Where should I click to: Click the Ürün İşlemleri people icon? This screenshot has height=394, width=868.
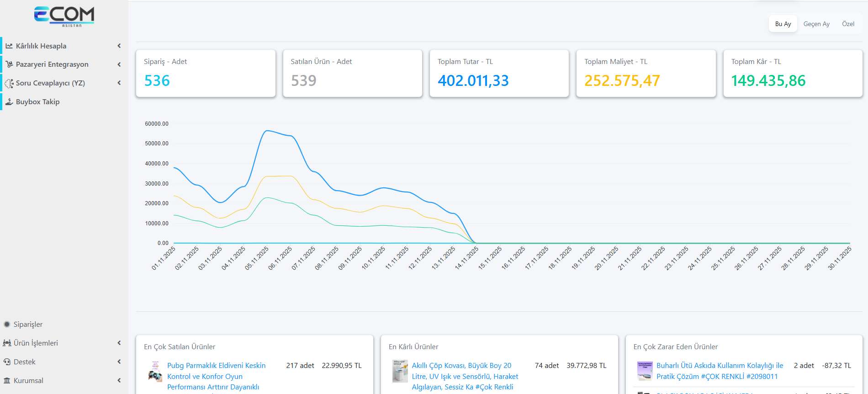[x=7, y=343]
